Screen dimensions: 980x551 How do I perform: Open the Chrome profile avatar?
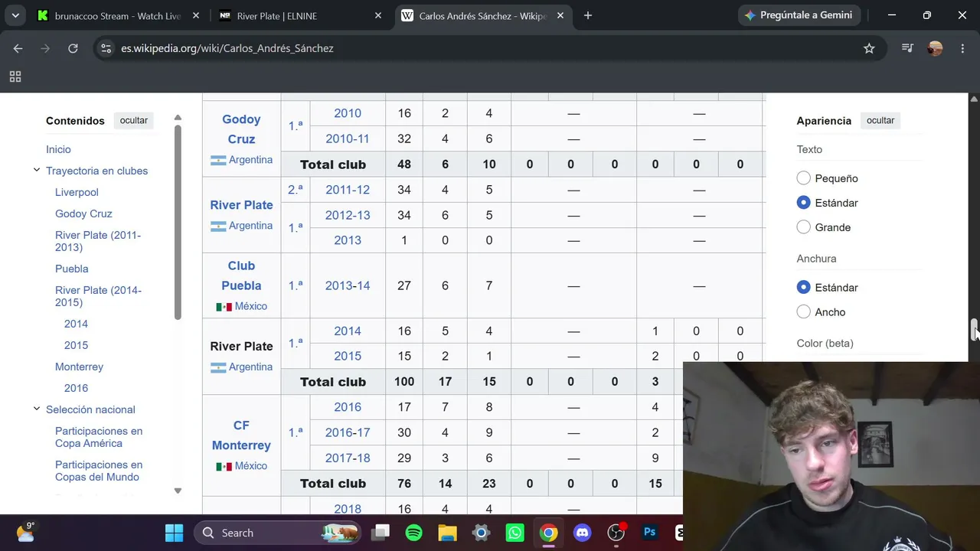935,48
